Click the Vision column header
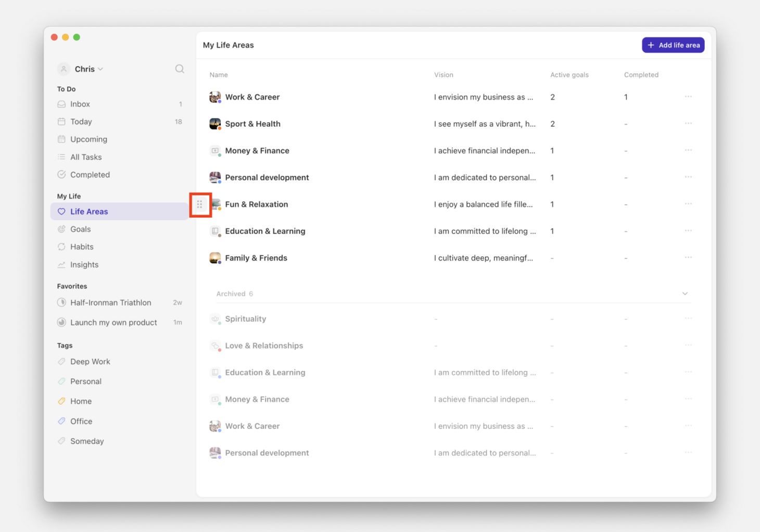The image size is (760, 532). click(444, 75)
